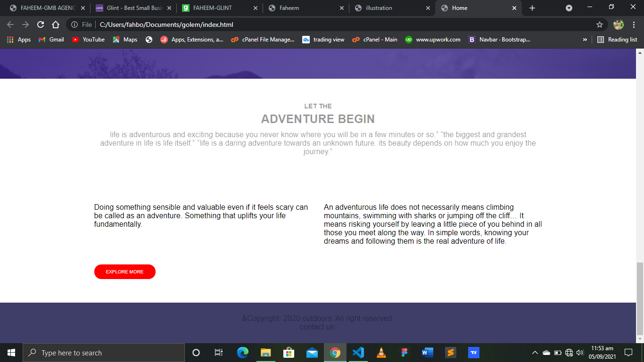Open the tab search dropdown arrow

tap(569, 8)
